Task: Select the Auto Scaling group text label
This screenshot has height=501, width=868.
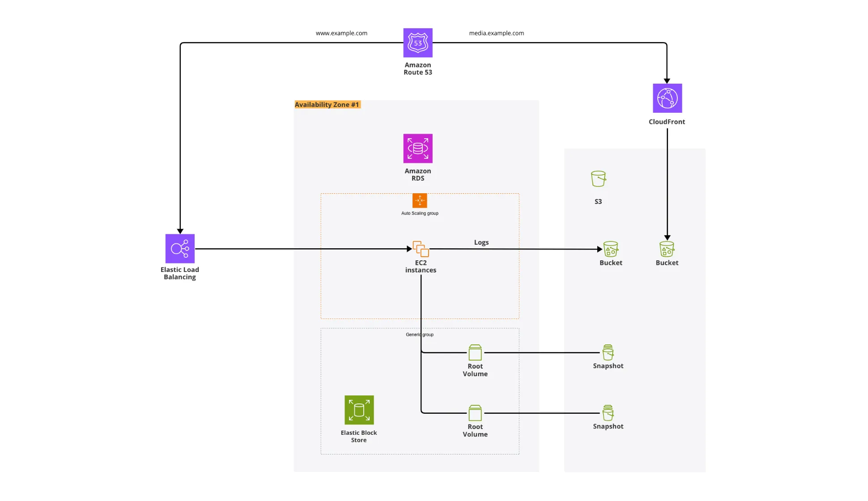Action: coord(420,213)
